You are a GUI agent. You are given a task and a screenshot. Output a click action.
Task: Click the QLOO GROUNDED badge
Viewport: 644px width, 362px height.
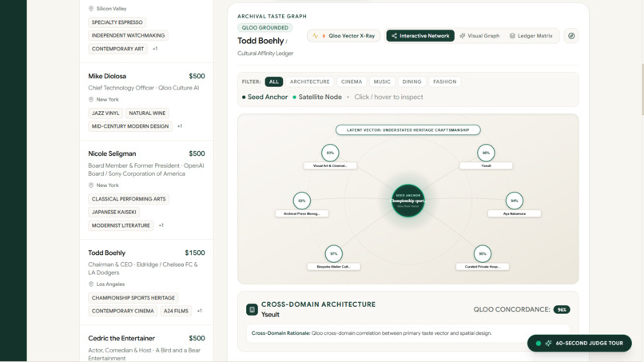pyautogui.click(x=265, y=27)
